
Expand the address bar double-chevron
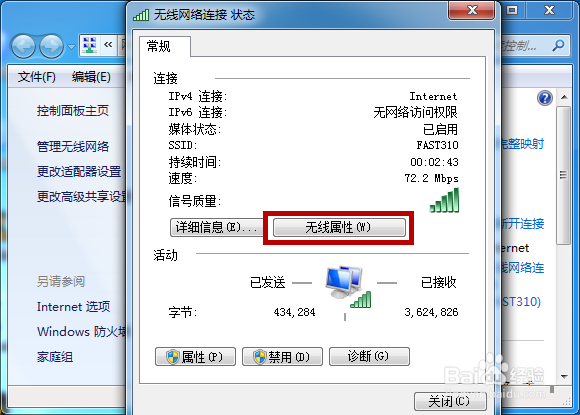click(108, 45)
